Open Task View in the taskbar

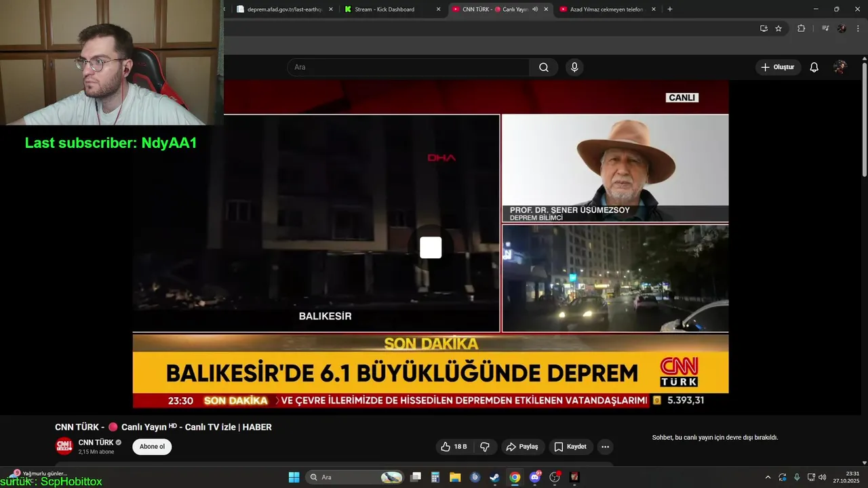pos(416,477)
